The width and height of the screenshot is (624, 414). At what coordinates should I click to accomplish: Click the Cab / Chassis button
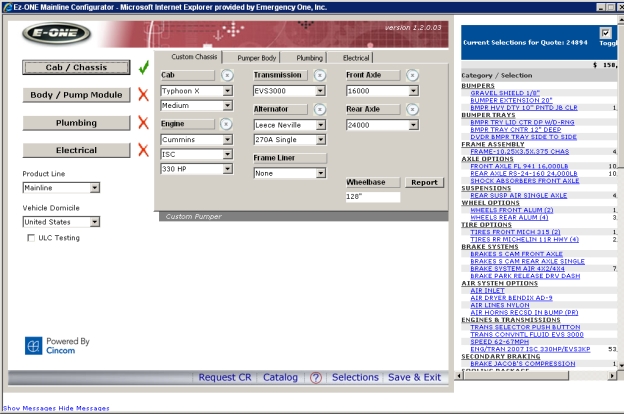click(x=76, y=67)
